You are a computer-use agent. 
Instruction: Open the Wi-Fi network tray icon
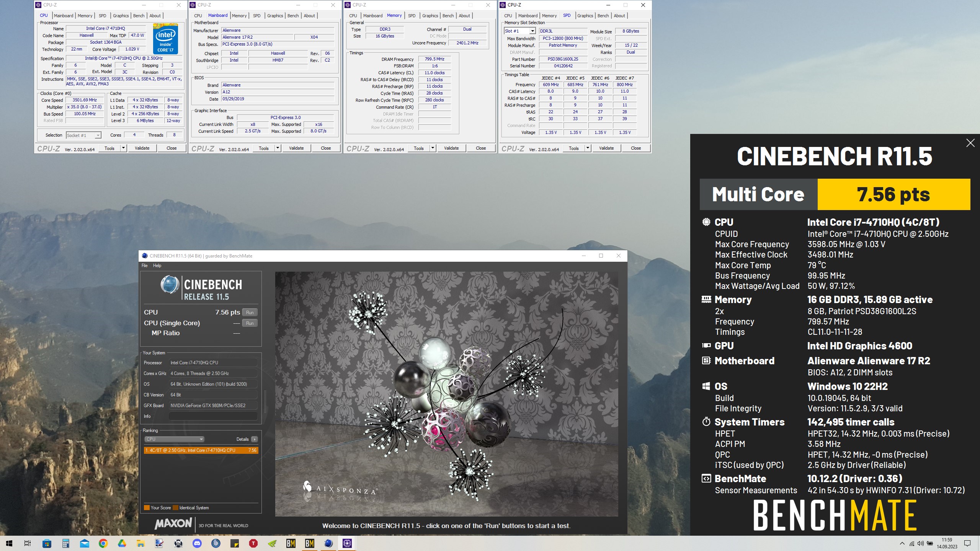pyautogui.click(x=912, y=543)
